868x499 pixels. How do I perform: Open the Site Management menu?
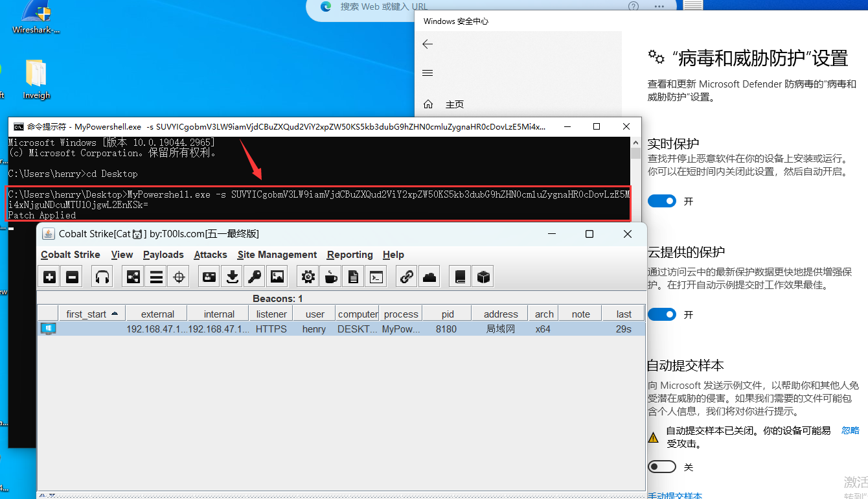(x=277, y=255)
